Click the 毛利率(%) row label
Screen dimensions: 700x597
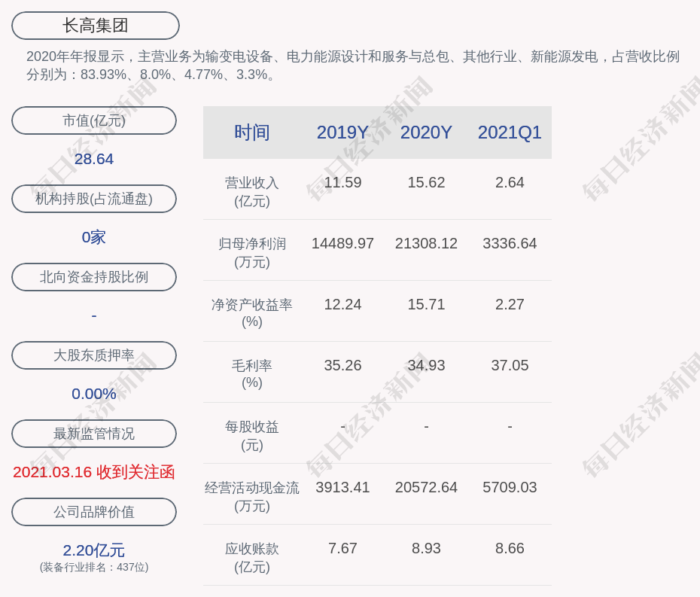(x=252, y=374)
